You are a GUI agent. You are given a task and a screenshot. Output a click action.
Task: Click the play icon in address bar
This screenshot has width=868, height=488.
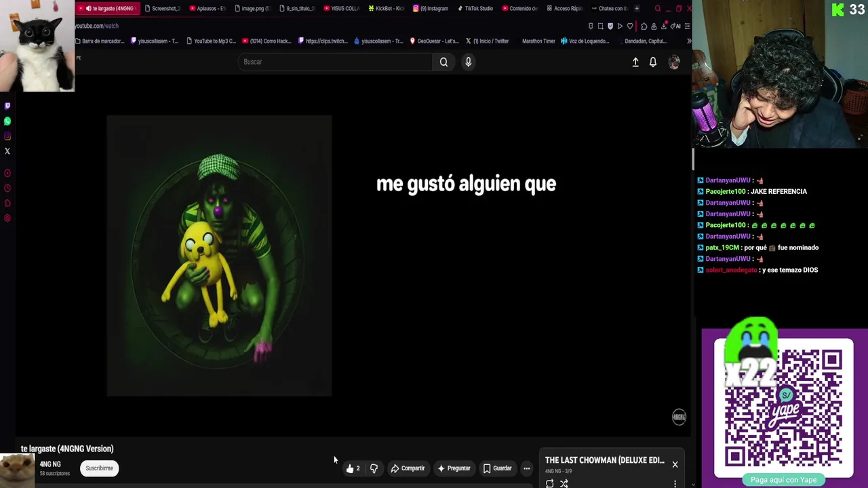coord(620,26)
